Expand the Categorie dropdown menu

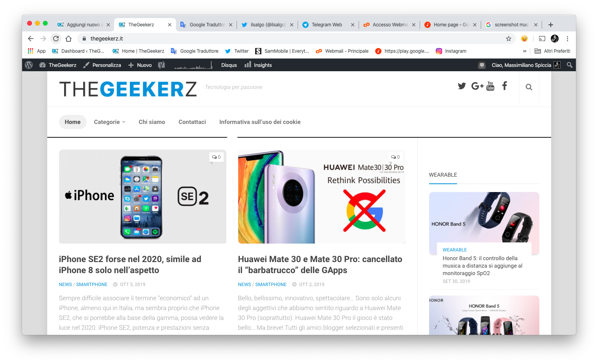(x=109, y=122)
